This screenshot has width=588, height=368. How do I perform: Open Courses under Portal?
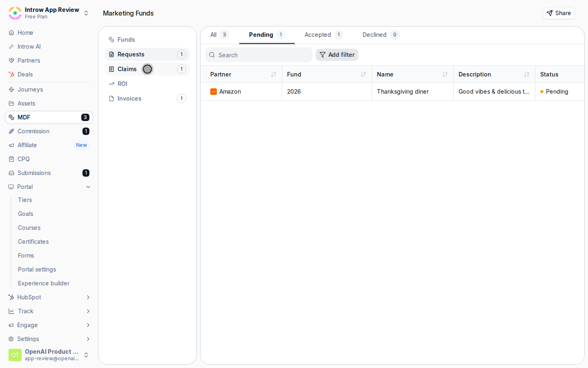click(x=29, y=228)
